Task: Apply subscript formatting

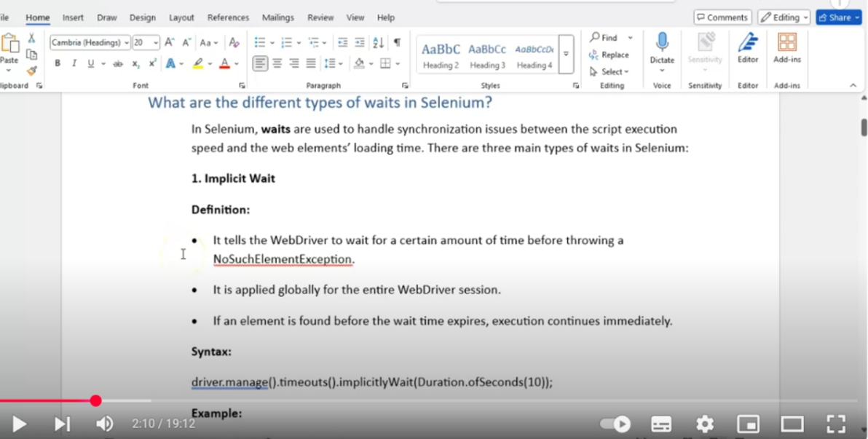Action: pyautogui.click(x=135, y=63)
